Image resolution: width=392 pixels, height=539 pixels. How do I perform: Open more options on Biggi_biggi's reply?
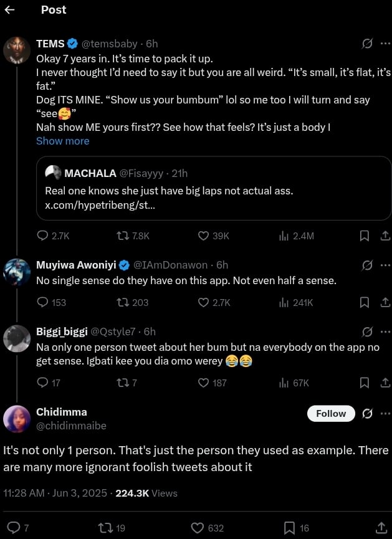tap(385, 332)
